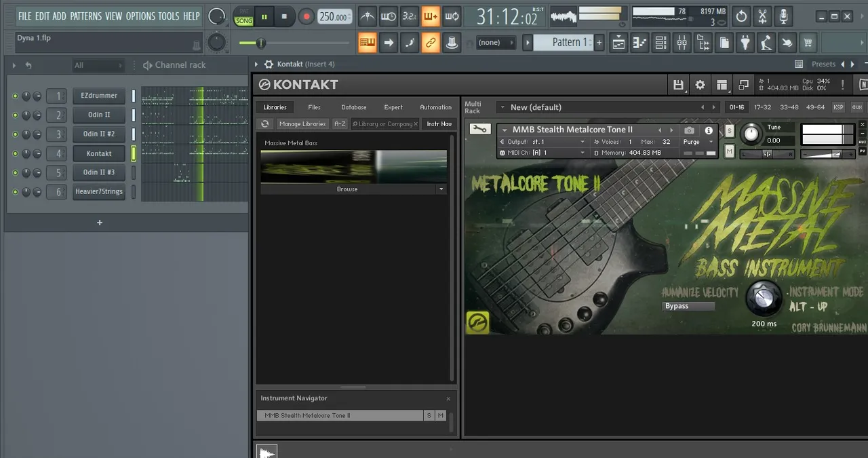Select the 17-32 rack page
868x458 pixels.
point(762,107)
